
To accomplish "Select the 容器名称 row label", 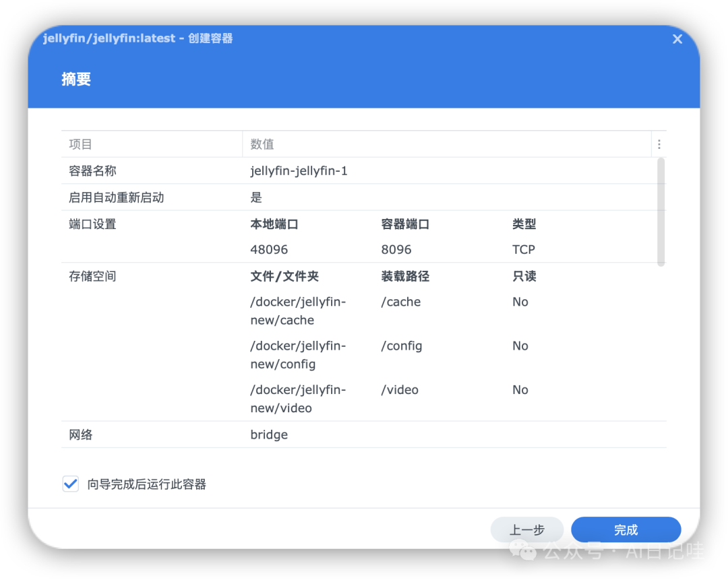I will pos(92,170).
